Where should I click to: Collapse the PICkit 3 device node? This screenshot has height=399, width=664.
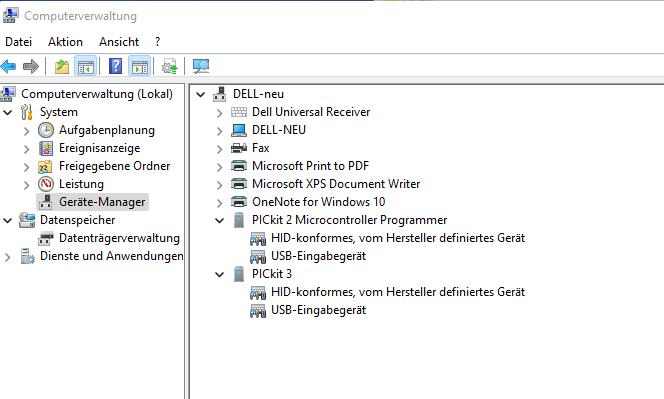click(219, 274)
